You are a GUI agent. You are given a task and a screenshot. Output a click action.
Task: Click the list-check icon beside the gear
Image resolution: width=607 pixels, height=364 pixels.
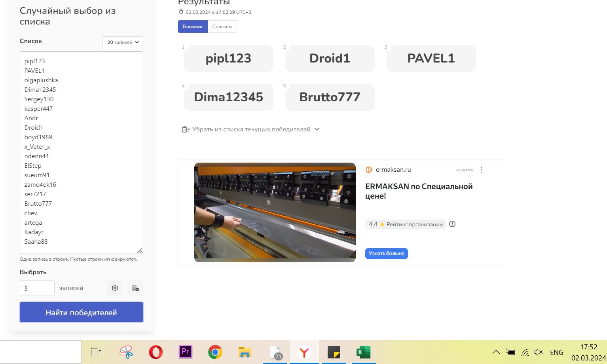(x=135, y=288)
